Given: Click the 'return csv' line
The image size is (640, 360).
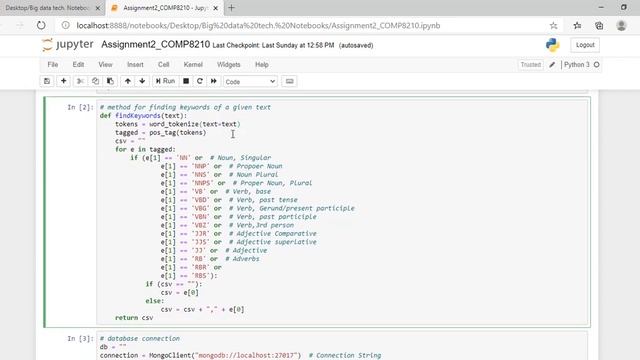Looking at the screenshot, I should point(134,318).
